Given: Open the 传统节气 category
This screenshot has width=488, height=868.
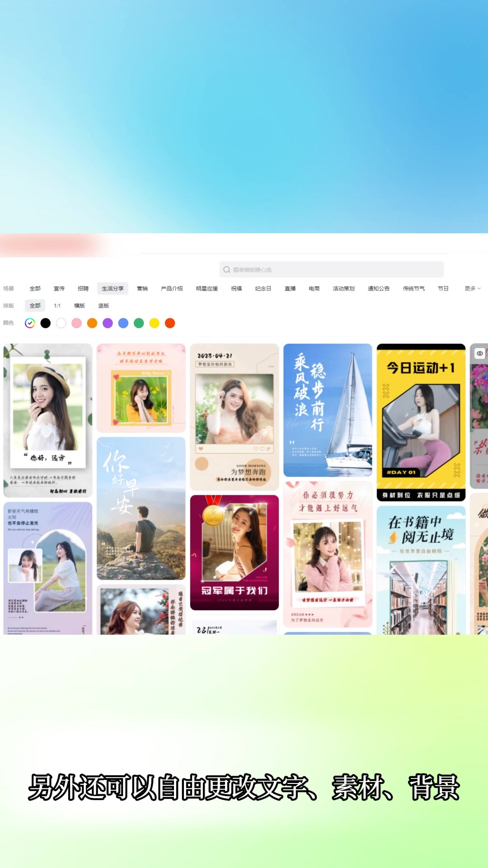Looking at the screenshot, I should [x=413, y=288].
